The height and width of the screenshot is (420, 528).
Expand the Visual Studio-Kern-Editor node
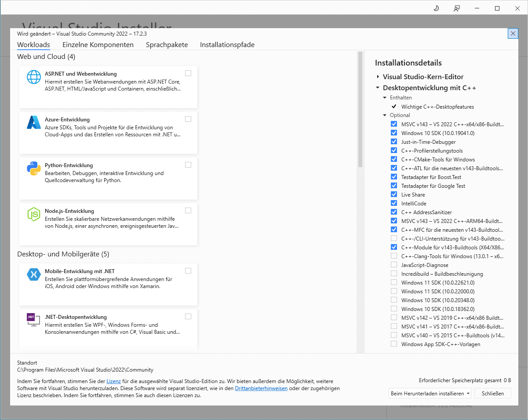click(378, 77)
